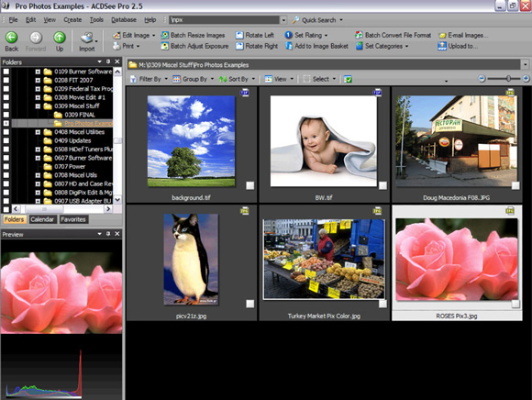The image size is (532, 400).
Task: Switch to the Calendar tab
Action: click(42, 219)
